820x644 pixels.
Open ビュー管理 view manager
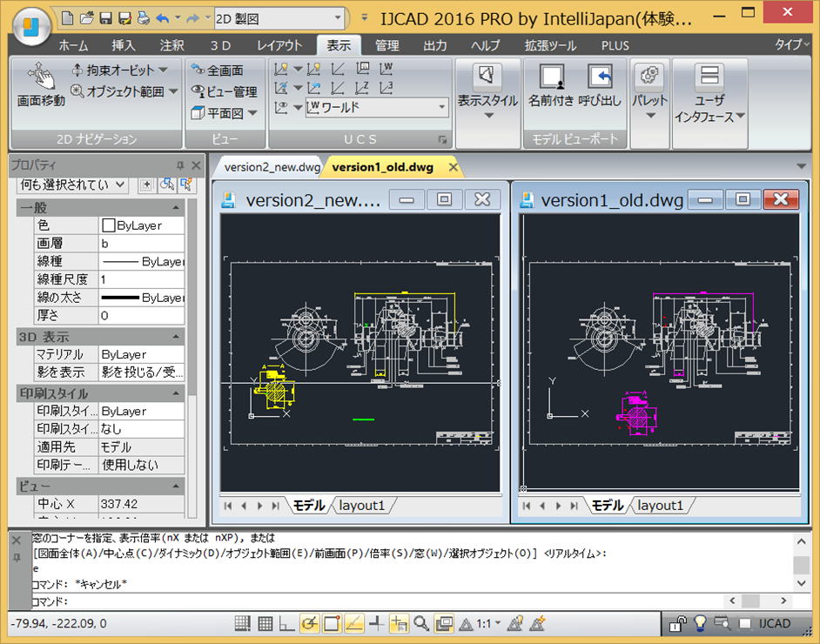224,91
